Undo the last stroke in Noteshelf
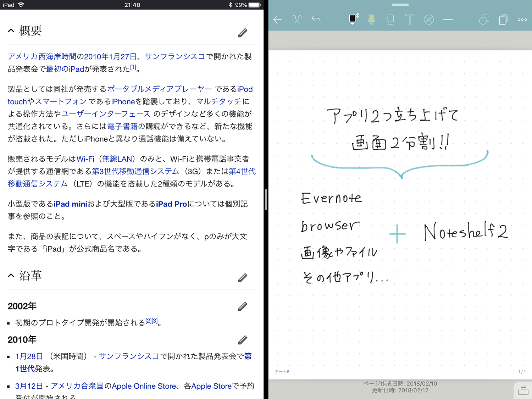 [316, 20]
